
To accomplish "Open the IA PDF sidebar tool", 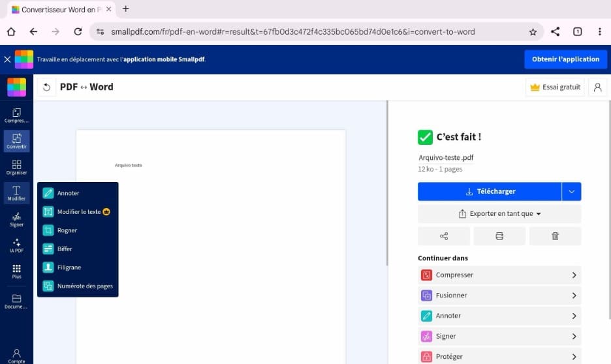I will point(16,245).
